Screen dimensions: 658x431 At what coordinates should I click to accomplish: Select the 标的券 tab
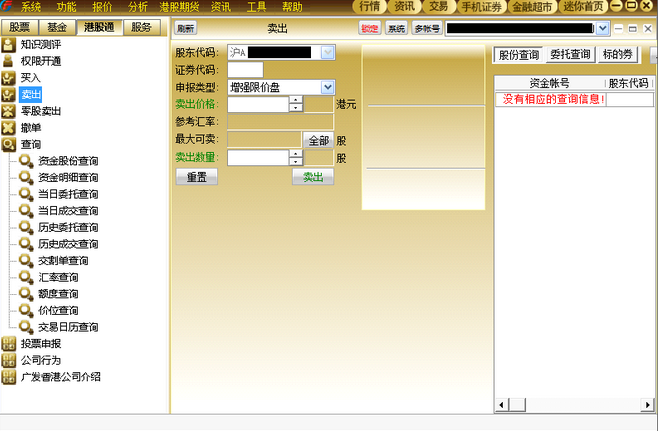click(617, 55)
